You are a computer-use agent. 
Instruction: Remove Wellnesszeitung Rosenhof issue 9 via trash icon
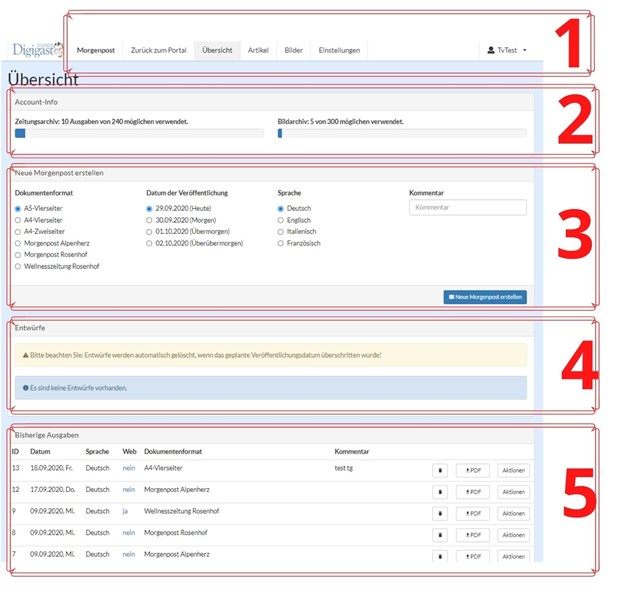pos(440,513)
